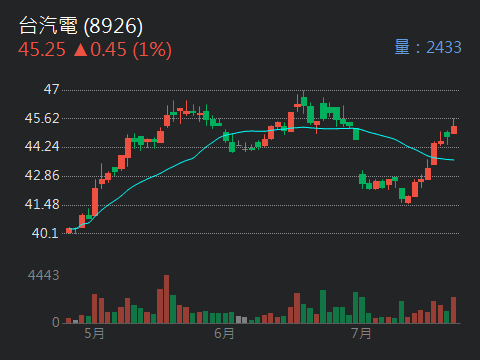Viewport: 480px width, 360px height.
Task: Click the price change ▲0.45 (1%)
Action: pos(122,50)
